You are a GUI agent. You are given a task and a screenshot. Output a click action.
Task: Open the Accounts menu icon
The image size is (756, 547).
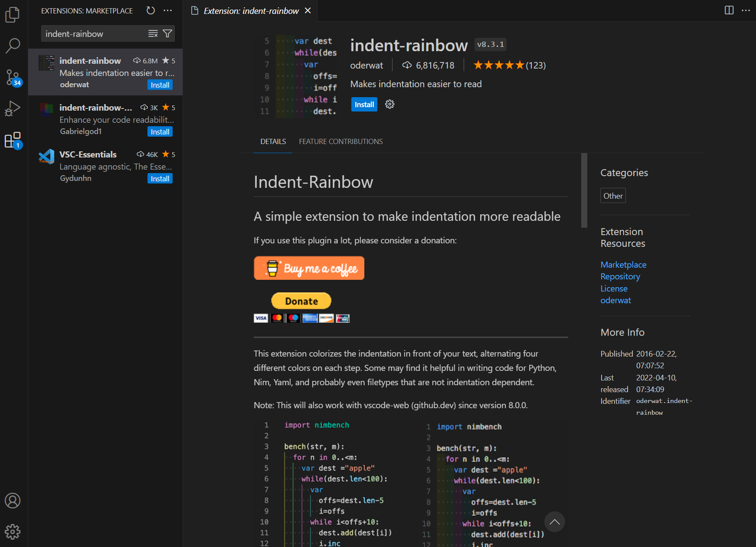[x=12, y=501]
